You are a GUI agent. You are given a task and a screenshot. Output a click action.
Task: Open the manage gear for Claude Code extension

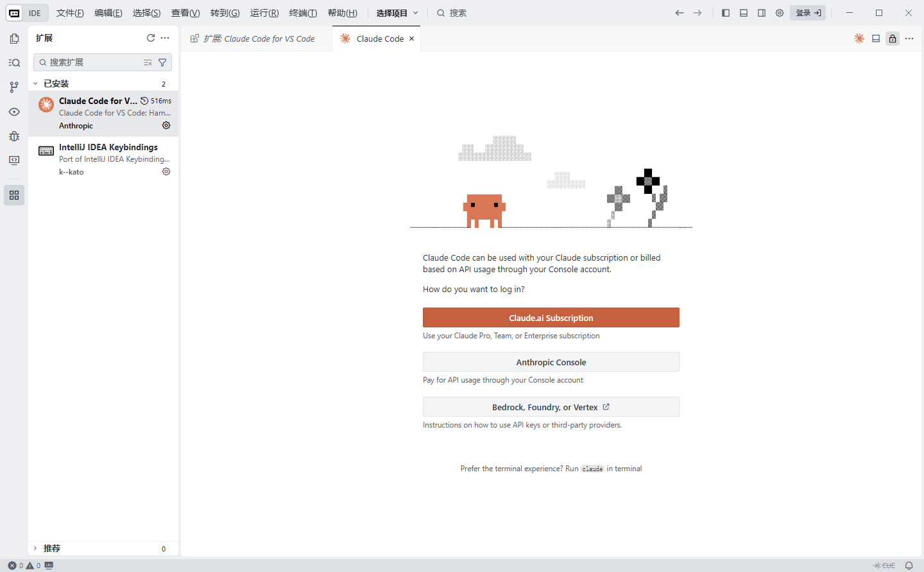(x=166, y=125)
